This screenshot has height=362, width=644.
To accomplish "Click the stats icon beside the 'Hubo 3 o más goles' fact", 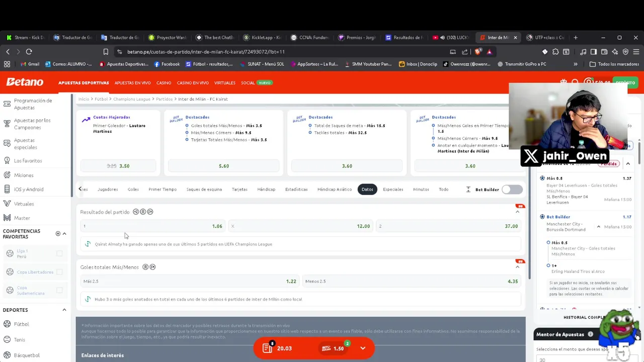I will click(x=88, y=299).
